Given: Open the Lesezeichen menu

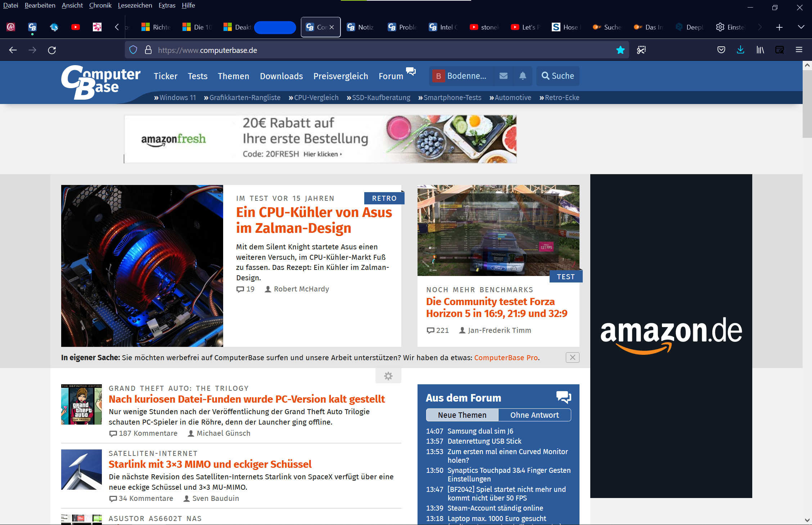Looking at the screenshot, I should click(x=135, y=5).
